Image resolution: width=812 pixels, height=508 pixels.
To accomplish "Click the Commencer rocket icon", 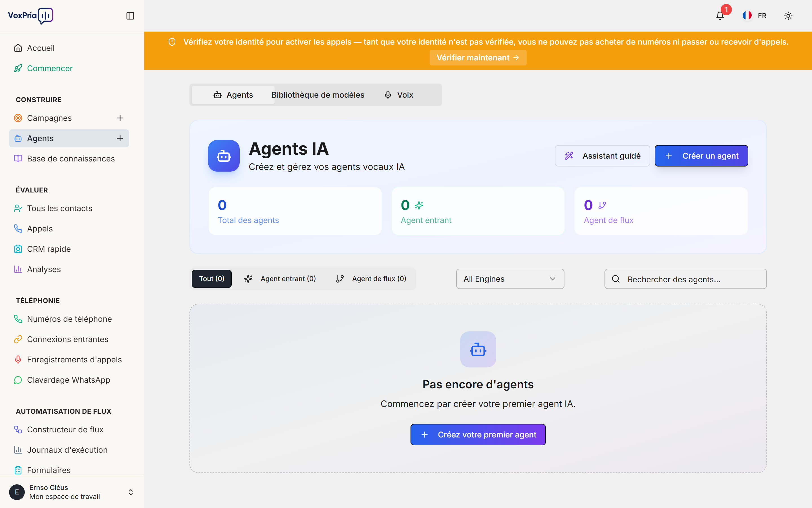I will pyautogui.click(x=18, y=68).
